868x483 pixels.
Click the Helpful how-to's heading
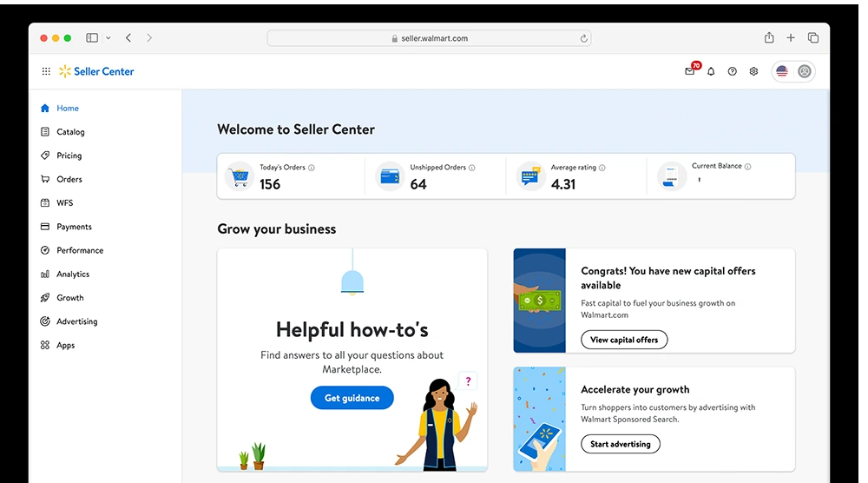pos(352,329)
